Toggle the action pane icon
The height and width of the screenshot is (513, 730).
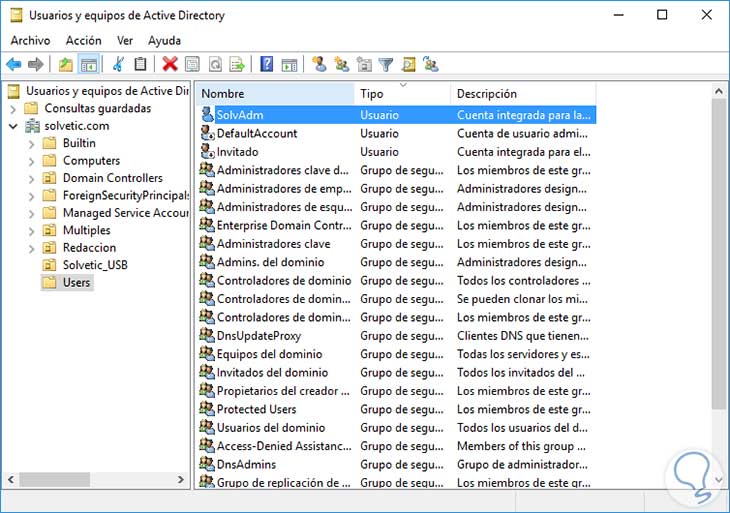(x=289, y=64)
